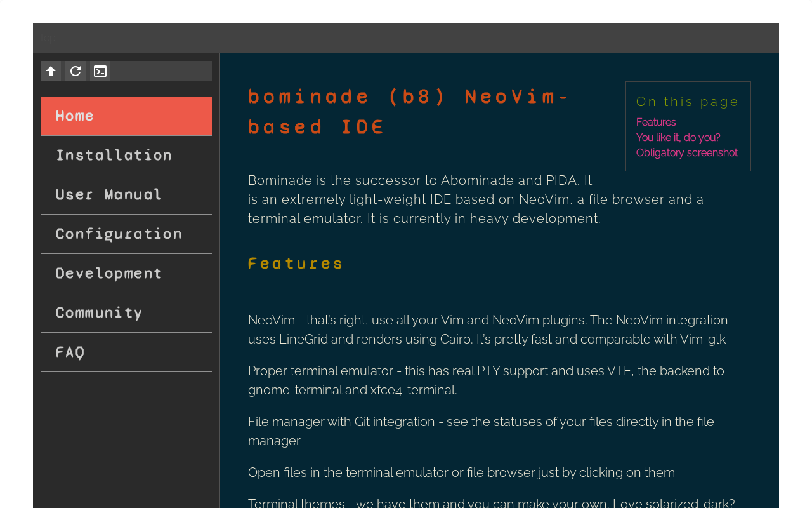Click the "On this page" box heading
The image size is (812, 508).
pos(688,102)
